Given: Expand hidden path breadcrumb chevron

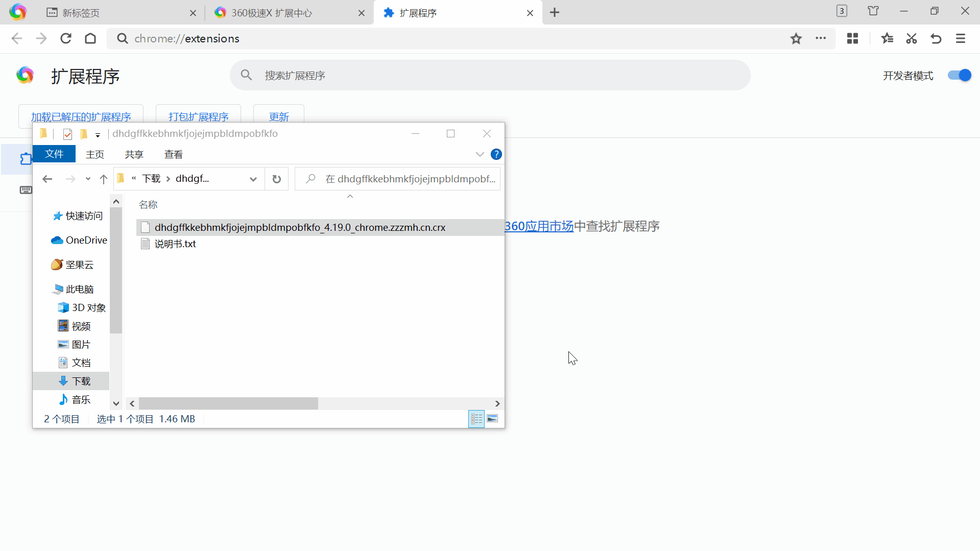Looking at the screenshot, I should tap(134, 178).
